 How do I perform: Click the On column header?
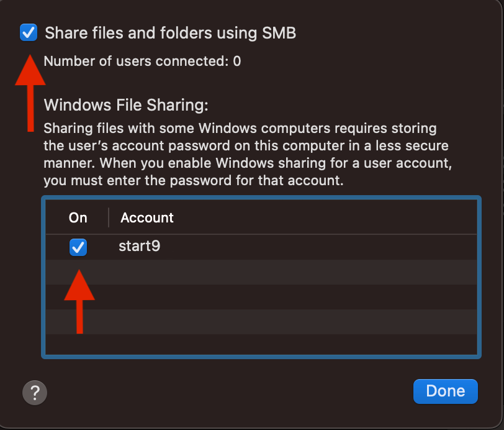78,217
